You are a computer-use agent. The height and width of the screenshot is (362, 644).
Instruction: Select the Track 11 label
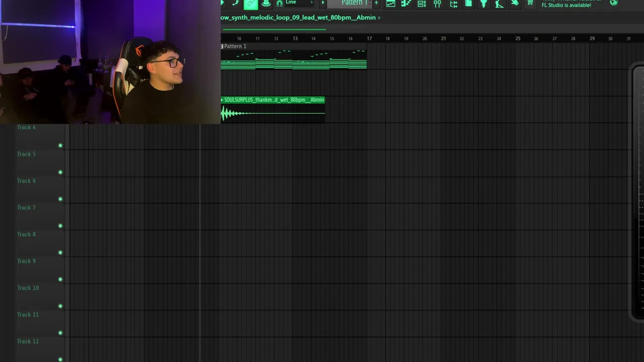(28, 314)
